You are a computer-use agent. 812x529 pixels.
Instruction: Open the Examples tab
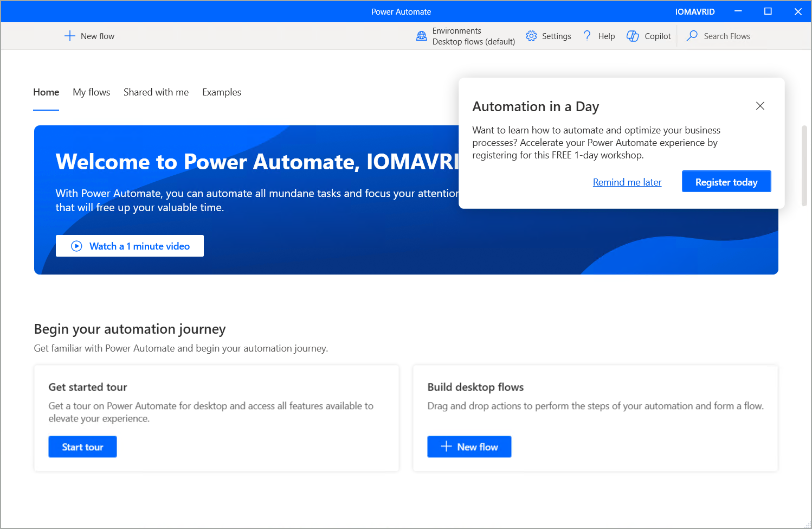[221, 92]
